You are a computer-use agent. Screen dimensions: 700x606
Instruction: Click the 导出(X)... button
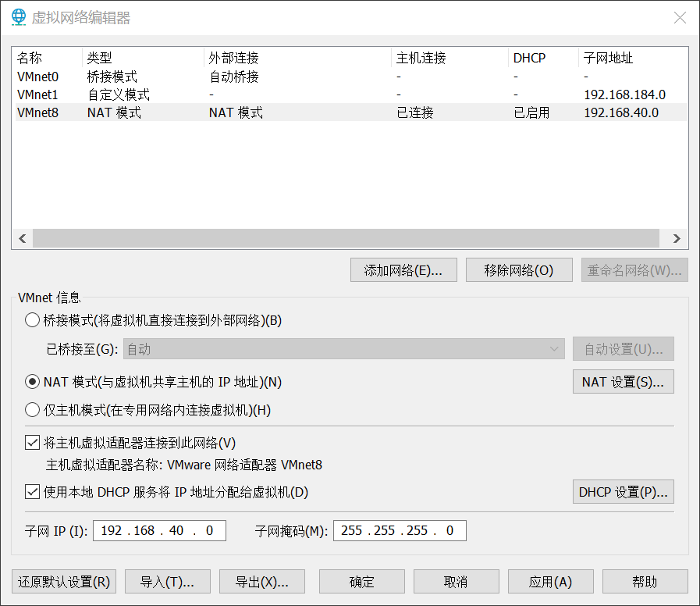(262, 582)
